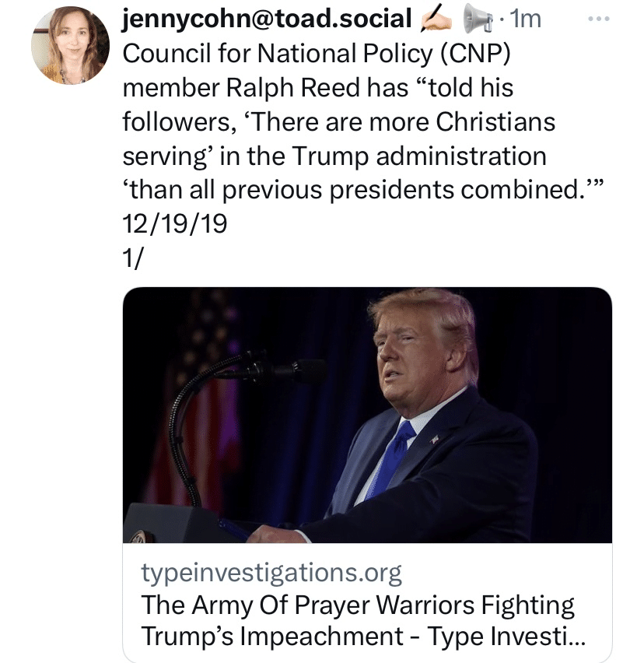Open the Army Of Prayer Warriors headline

tap(358, 605)
